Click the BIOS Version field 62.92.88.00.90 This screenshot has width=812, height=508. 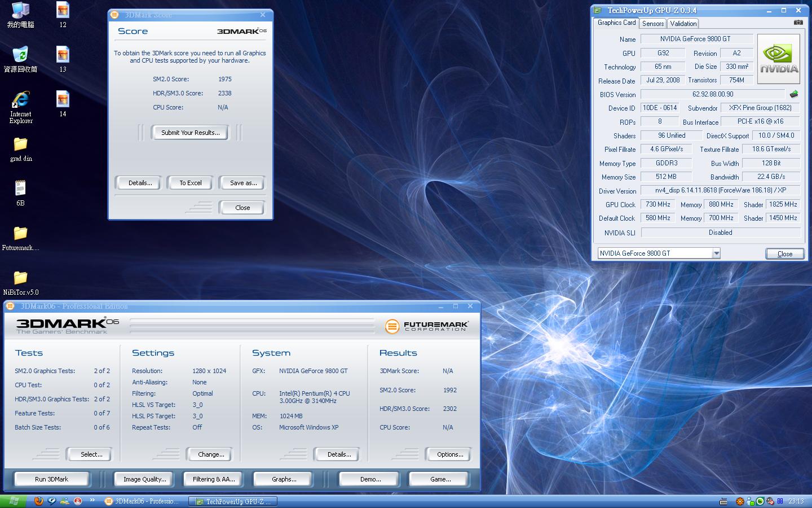click(x=713, y=94)
